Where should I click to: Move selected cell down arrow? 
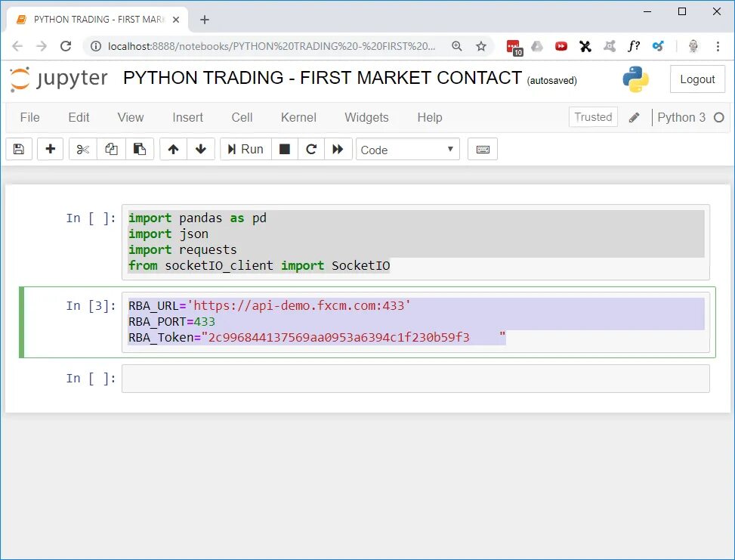tap(201, 149)
